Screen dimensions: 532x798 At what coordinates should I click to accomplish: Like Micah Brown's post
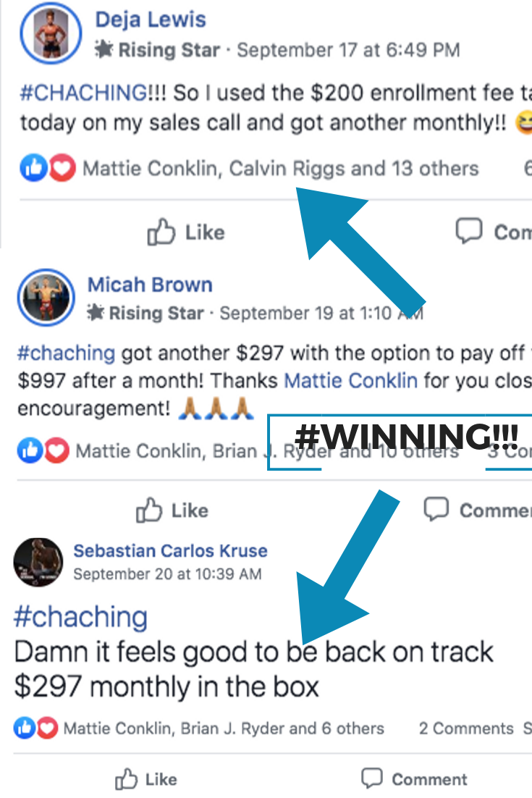[x=172, y=511]
